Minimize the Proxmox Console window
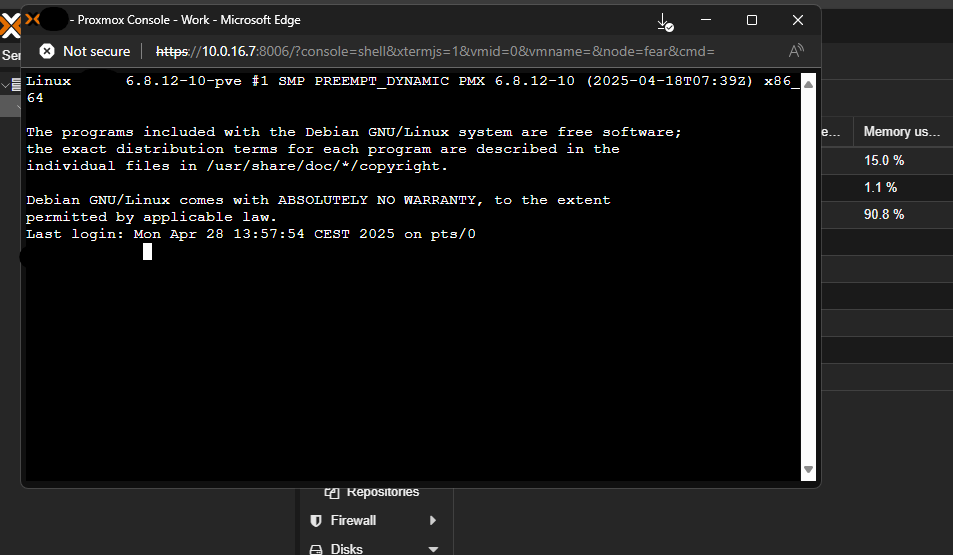953x555 pixels. (x=706, y=20)
